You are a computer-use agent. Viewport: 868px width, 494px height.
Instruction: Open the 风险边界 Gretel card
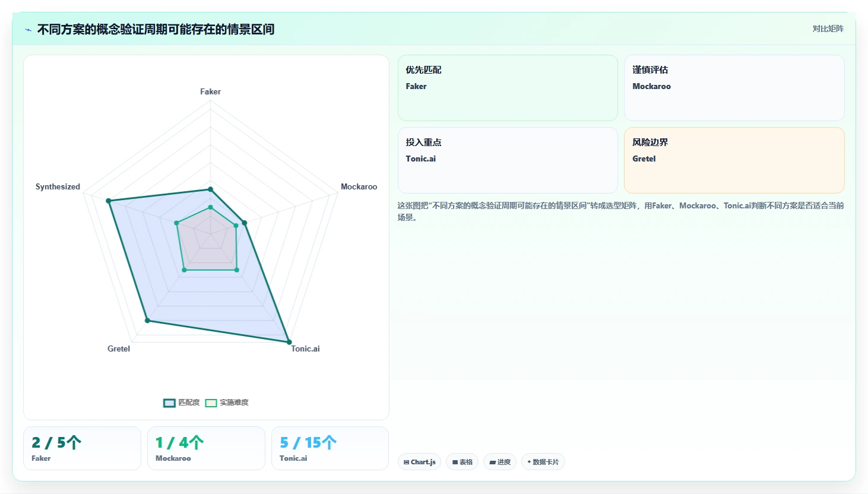734,160
